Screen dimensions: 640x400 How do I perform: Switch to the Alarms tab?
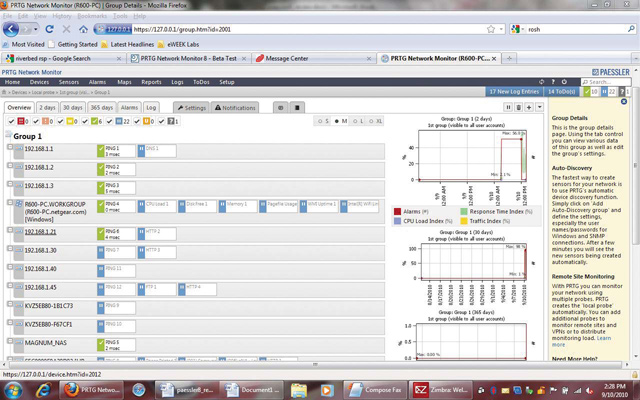(x=129, y=108)
